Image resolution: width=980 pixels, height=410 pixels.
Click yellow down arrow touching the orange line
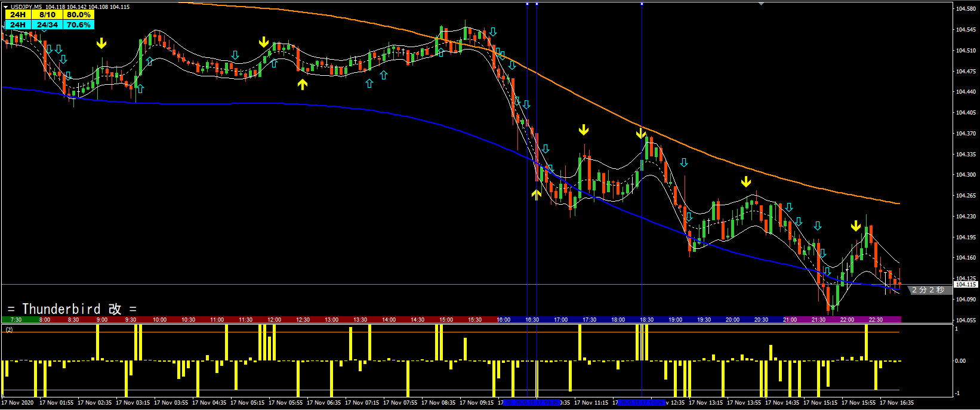pyautogui.click(x=640, y=133)
